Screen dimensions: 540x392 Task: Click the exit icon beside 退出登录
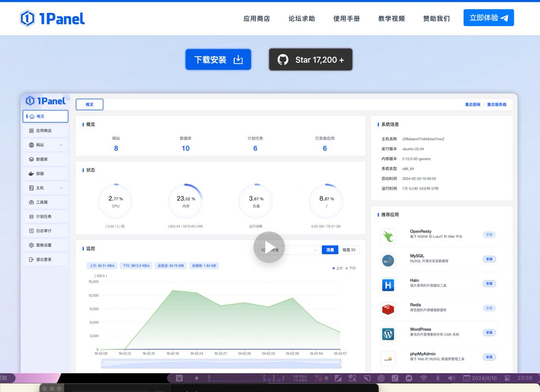click(x=31, y=259)
